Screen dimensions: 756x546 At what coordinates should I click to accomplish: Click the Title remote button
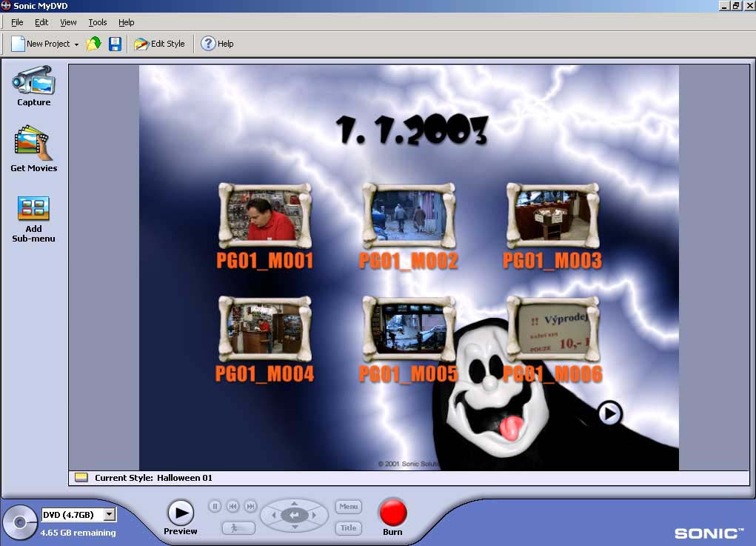click(x=348, y=528)
